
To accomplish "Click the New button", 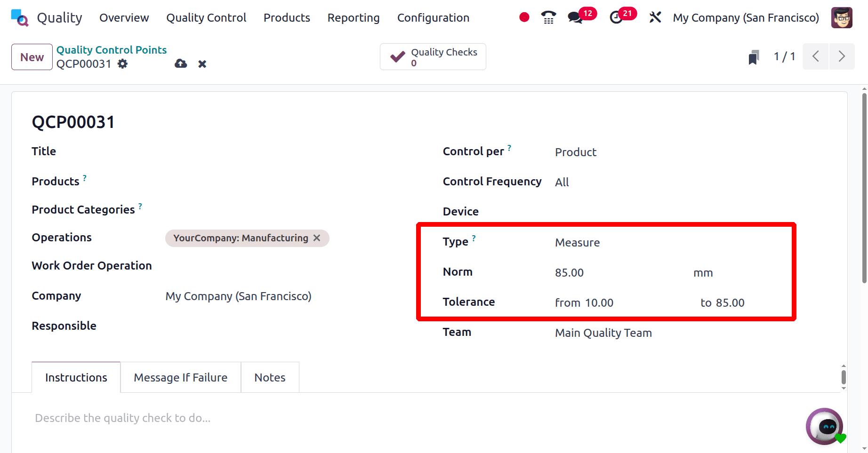I will [31, 56].
